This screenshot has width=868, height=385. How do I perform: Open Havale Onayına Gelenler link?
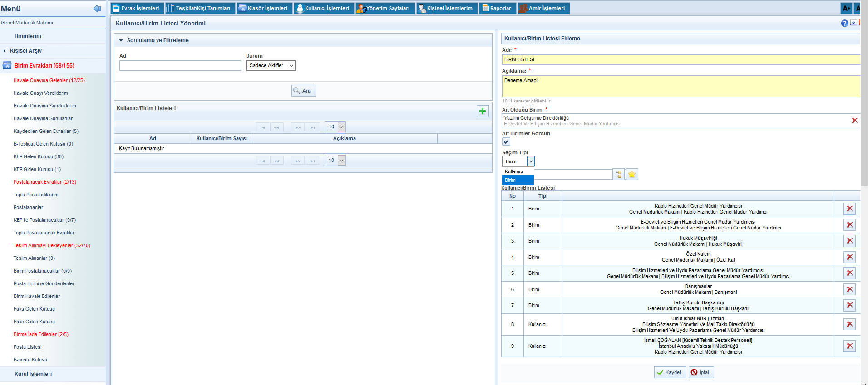(x=49, y=80)
